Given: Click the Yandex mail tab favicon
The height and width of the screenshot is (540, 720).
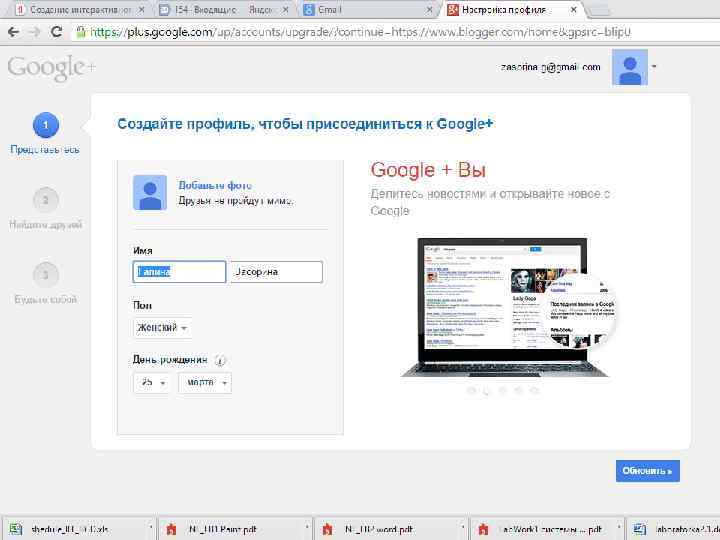Looking at the screenshot, I should coord(164,9).
